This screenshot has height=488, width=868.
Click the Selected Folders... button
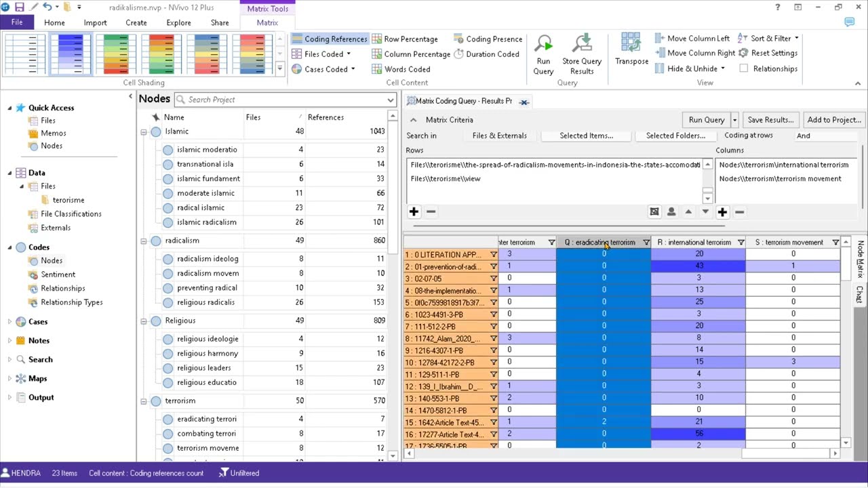(x=675, y=136)
